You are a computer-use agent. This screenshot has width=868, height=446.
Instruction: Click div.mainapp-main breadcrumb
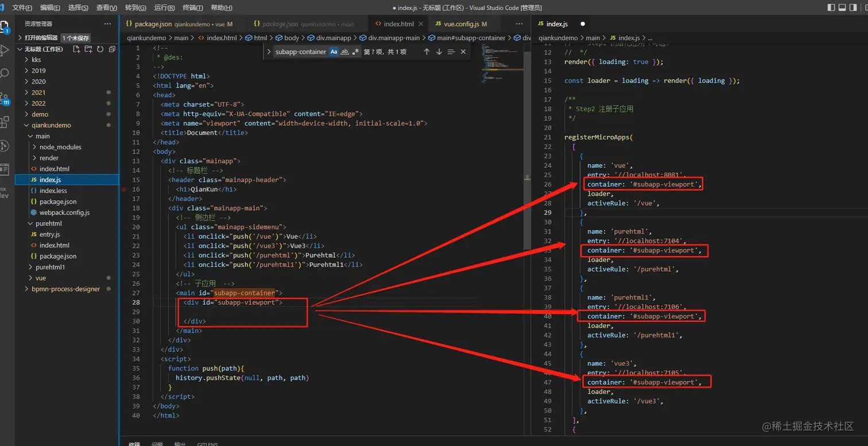coord(394,38)
